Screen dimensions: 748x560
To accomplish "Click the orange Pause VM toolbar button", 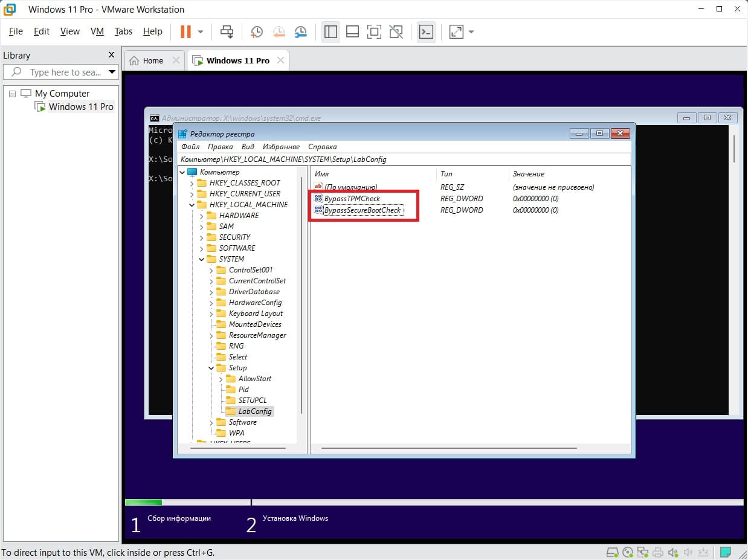I will [x=185, y=32].
